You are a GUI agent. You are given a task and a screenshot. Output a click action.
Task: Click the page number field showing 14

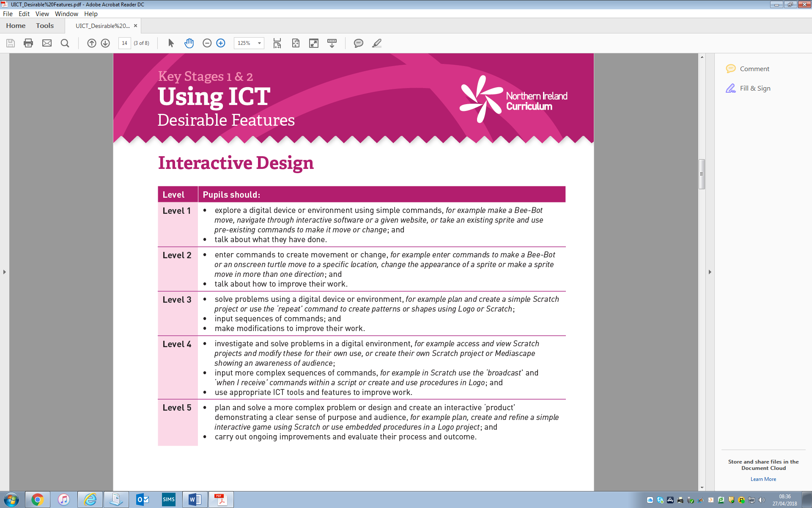[x=124, y=43]
